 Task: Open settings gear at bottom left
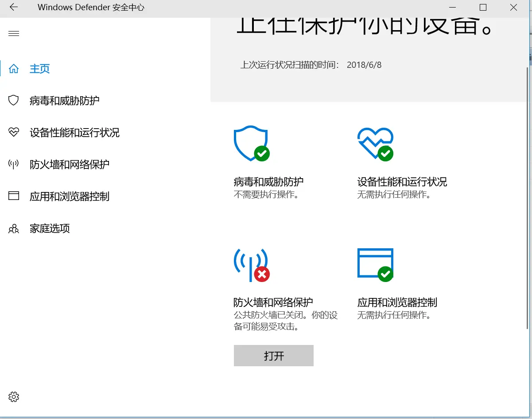tap(14, 396)
